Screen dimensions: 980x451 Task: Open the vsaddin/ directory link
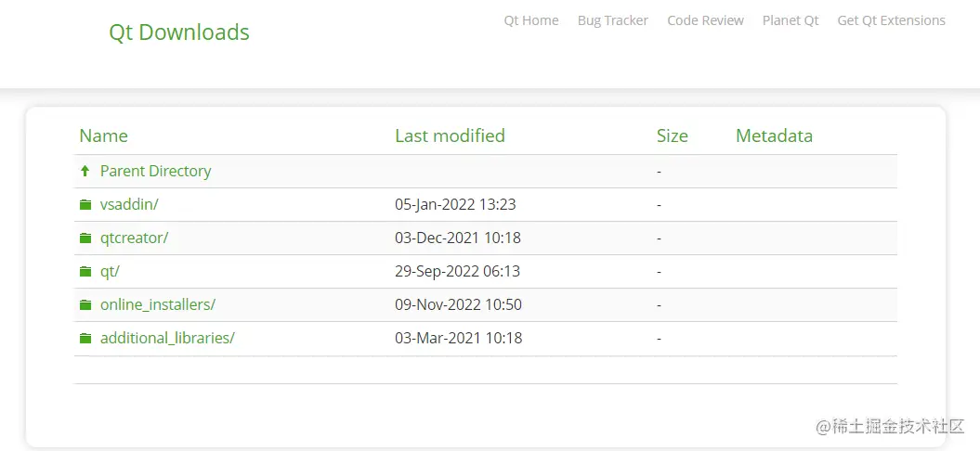[x=129, y=204]
